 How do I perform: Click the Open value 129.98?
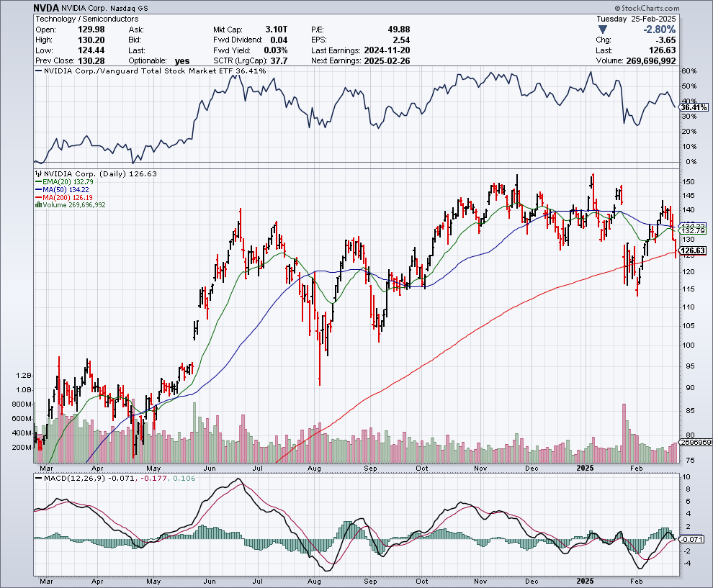tap(91, 30)
